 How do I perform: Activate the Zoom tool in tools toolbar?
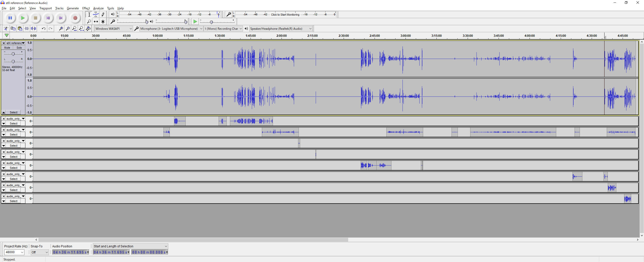(89, 22)
